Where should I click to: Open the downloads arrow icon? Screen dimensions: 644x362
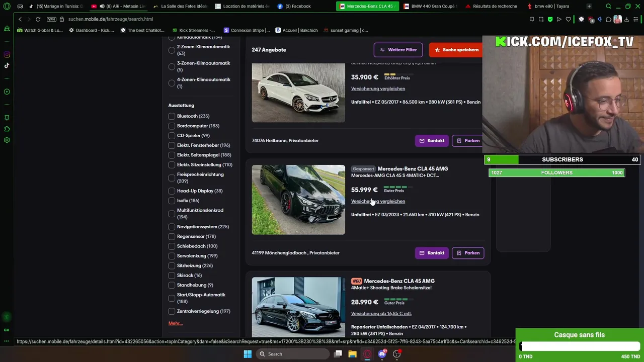tap(626, 19)
